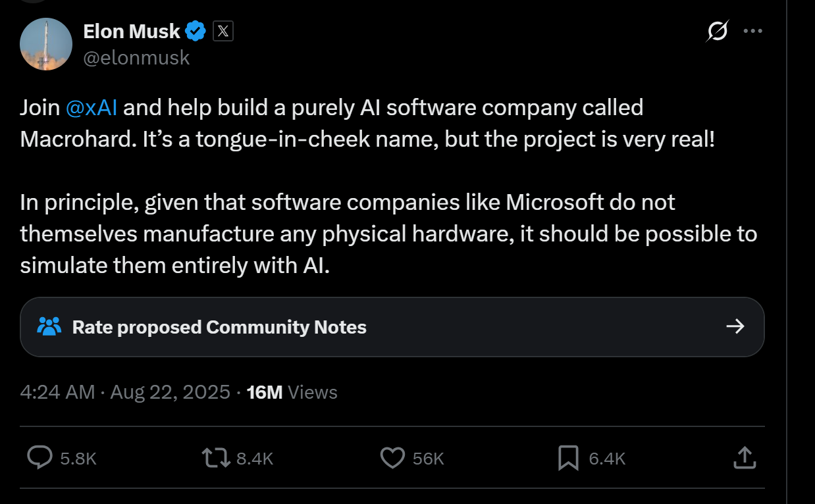This screenshot has height=504, width=815.
Task: Open Elon Musk's profile picture
Action: click(46, 44)
